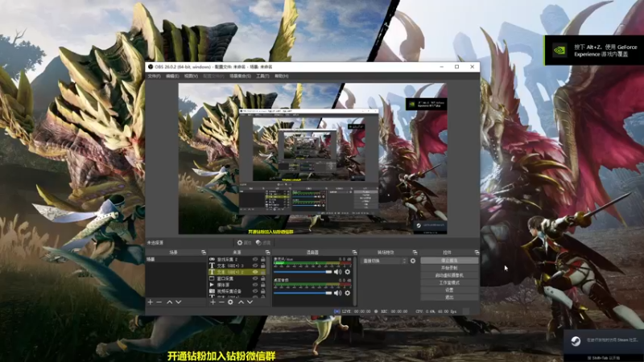Viewport: 644px width, 362px height.
Task: Open the 工具(T) menu
Action: tap(262, 76)
